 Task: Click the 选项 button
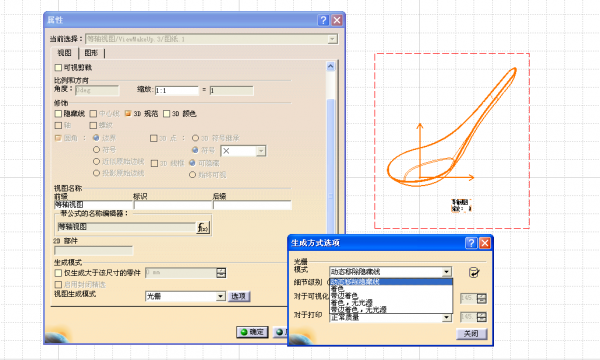click(x=239, y=296)
